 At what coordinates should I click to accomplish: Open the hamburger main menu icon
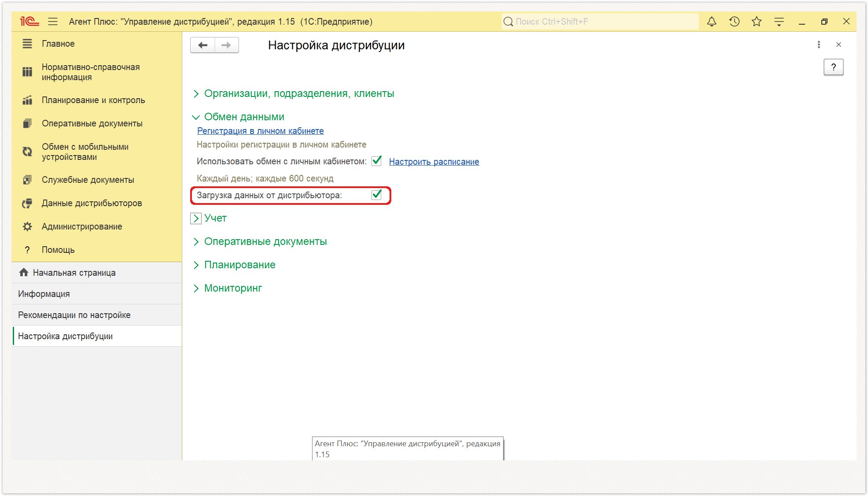click(x=53, y=21)
